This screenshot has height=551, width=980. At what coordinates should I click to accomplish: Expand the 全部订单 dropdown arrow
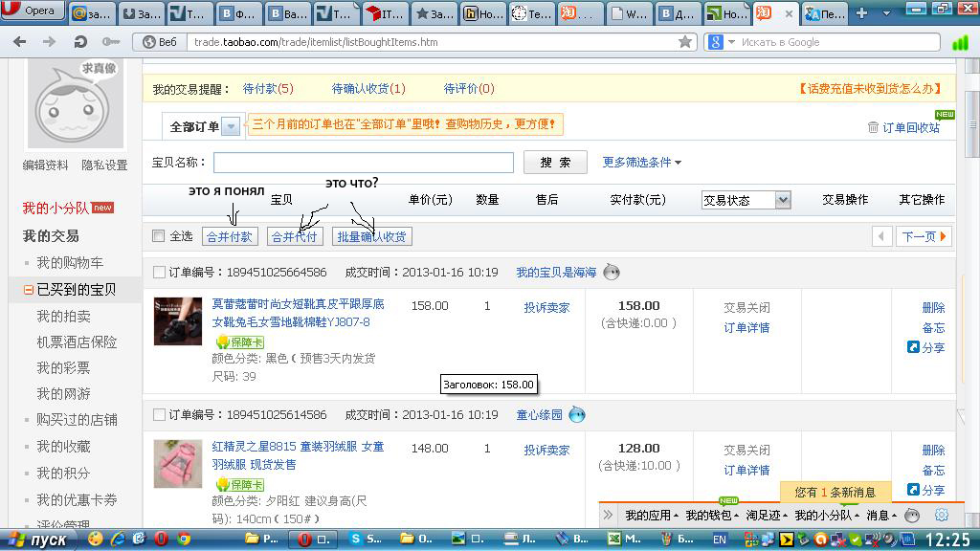(230, 126)
